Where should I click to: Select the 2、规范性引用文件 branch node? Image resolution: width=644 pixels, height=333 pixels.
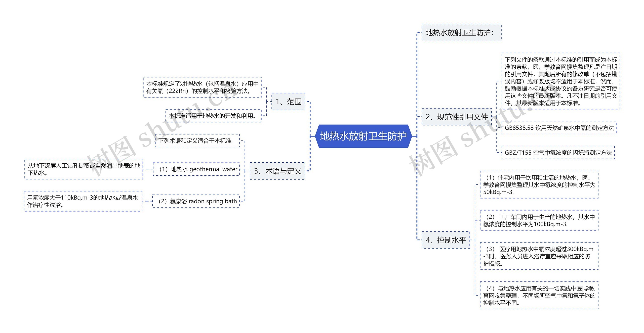(x=457, y=117)
